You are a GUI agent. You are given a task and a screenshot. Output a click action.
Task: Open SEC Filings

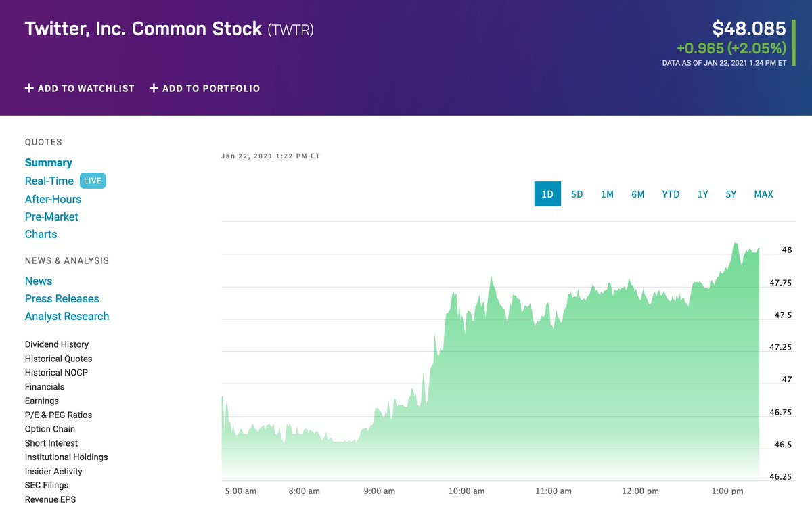47,485
